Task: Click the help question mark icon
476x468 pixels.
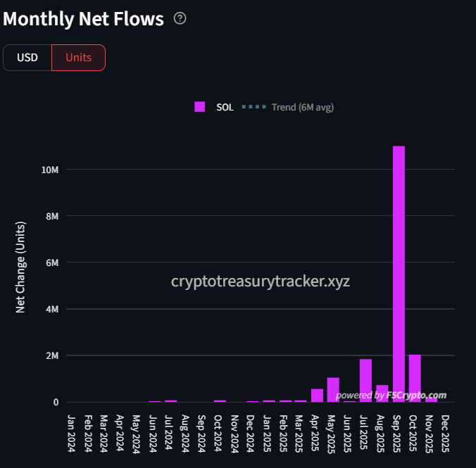Action: [x=180, y=18]
